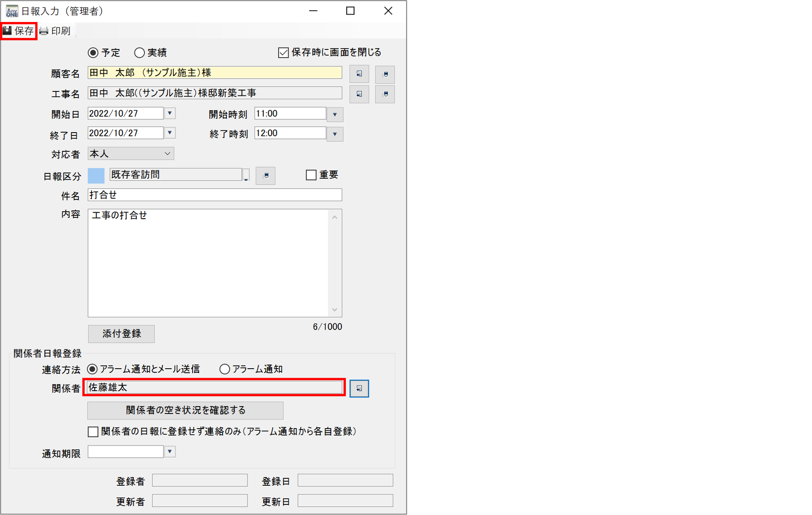
Task: Click second icon button next to 工事名 field
Action: pyautogui.click(x=385, y=94)
